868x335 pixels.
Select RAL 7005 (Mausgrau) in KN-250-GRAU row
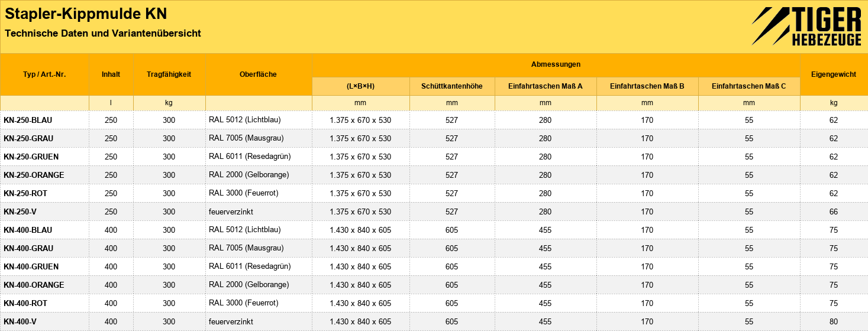(246, 138)
